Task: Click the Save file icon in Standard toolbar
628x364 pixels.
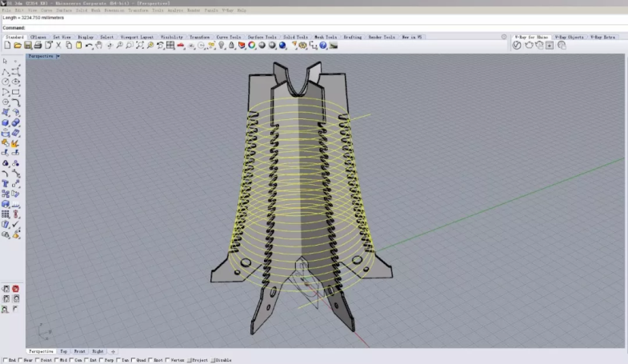Action: (29, 46)
